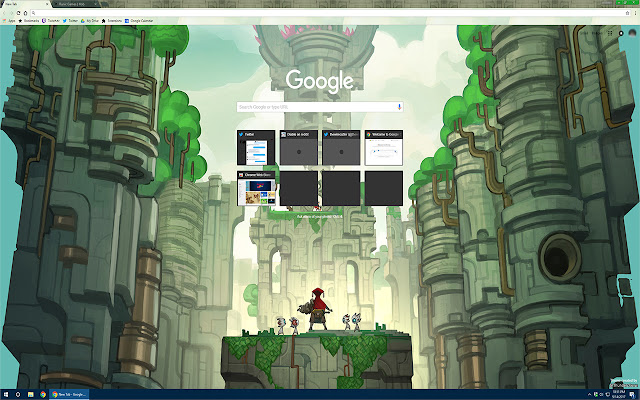
Task: Open the Extensions bookmark
Action: [112, 20]
